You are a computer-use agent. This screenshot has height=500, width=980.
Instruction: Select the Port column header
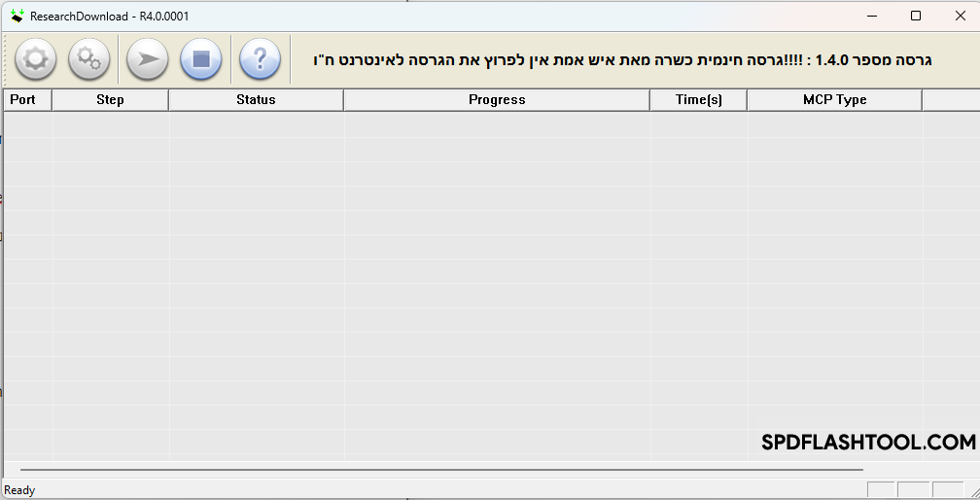[23, 99]
